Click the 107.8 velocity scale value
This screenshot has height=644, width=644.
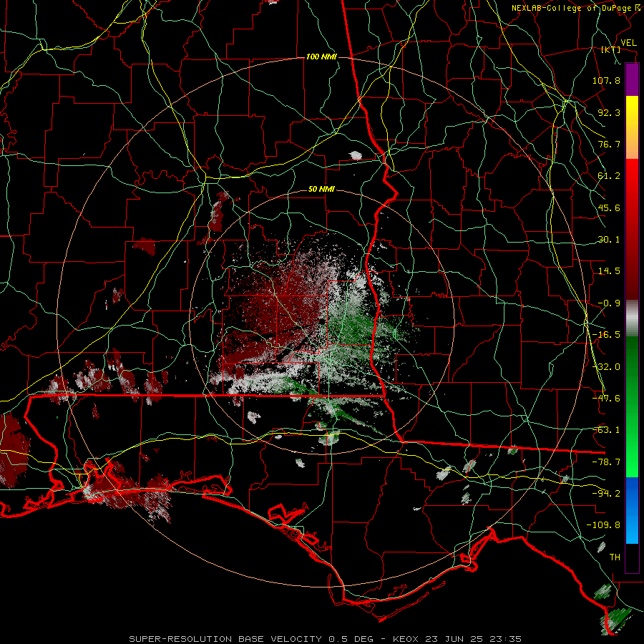606,80
